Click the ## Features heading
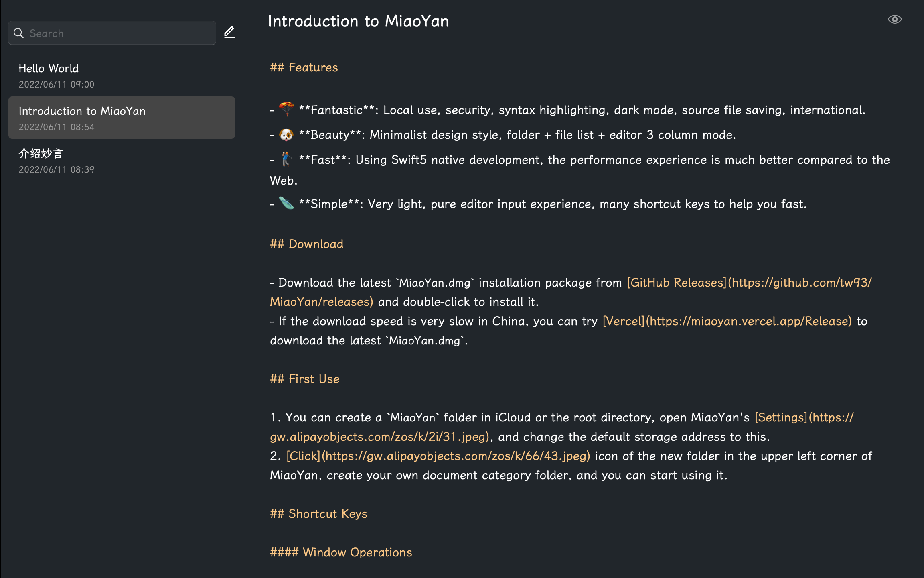This screenshot has height=578, width=924. tap(304, 67)
